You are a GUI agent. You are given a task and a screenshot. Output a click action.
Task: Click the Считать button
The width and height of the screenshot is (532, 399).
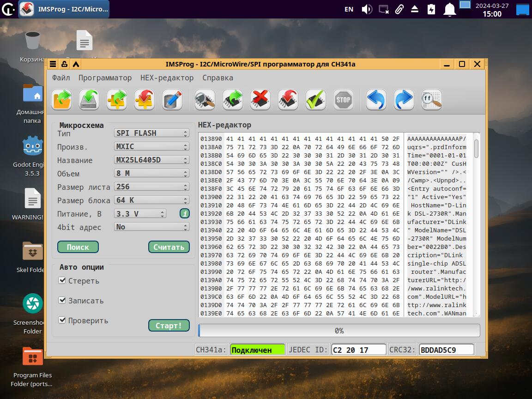[x=169, y=247]
